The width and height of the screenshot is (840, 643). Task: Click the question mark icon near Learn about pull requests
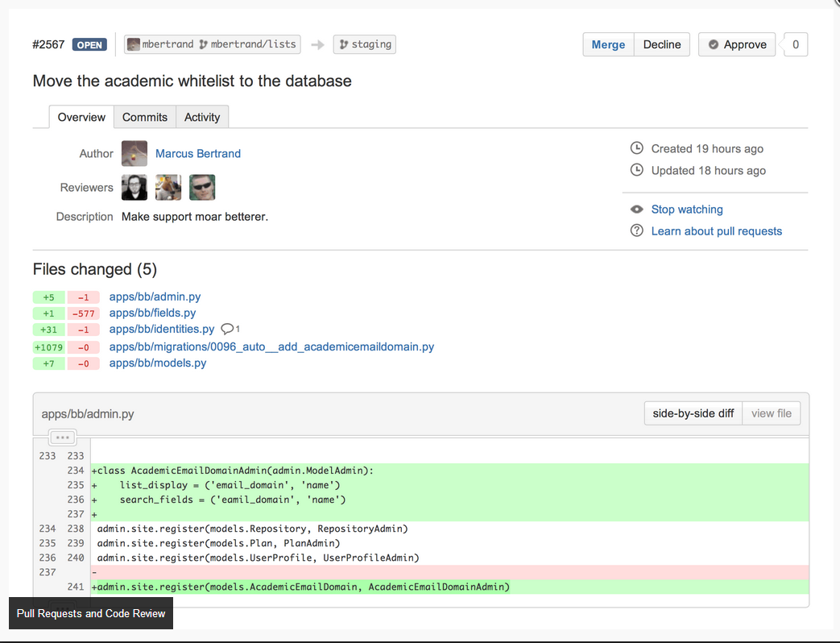pos(636,230)
